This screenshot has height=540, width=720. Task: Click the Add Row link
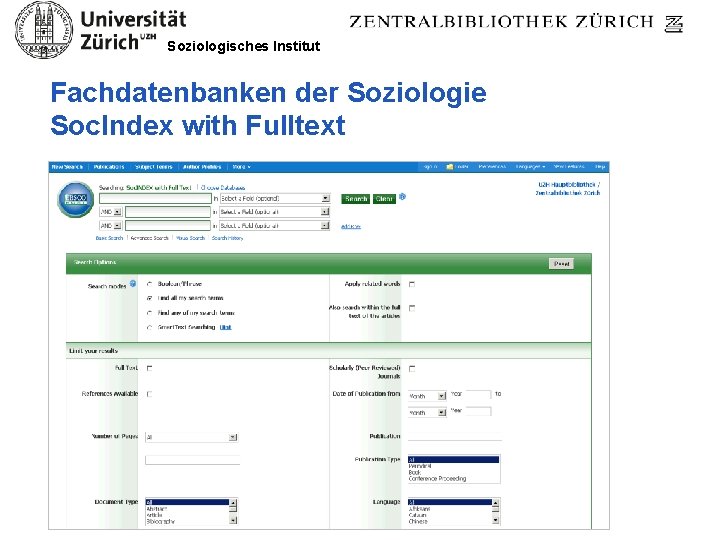pos(351,226)
